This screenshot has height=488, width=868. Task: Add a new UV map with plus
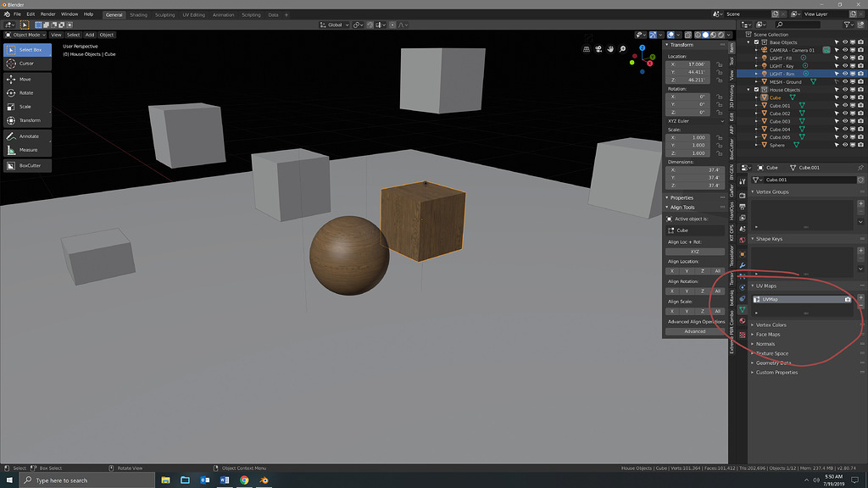click(x=861, y=297)
